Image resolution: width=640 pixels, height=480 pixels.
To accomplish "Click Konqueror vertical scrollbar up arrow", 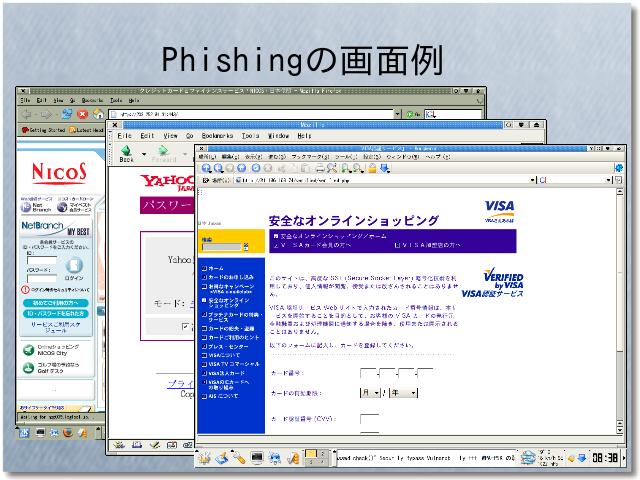I will point(620,191).
